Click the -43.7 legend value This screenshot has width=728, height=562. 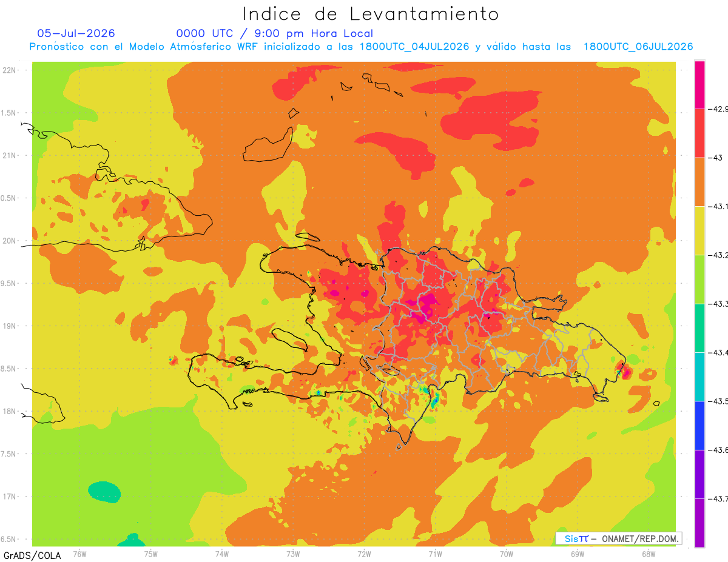click(x=717, y=498)
